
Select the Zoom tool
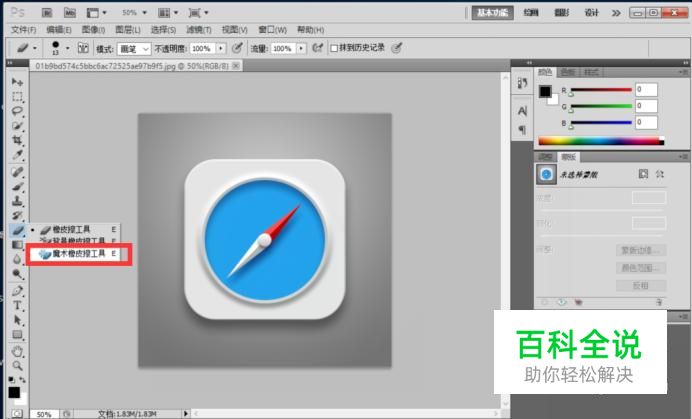point(17,366)
